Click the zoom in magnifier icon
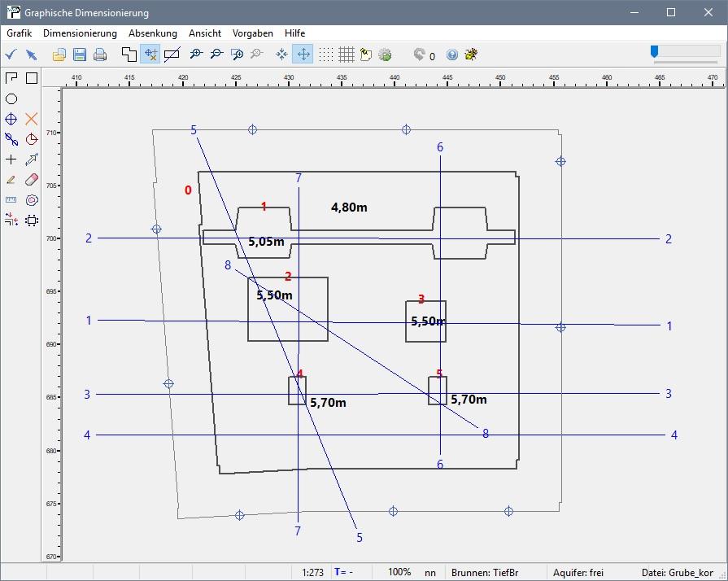728x581 pixels. pos(196,55)
